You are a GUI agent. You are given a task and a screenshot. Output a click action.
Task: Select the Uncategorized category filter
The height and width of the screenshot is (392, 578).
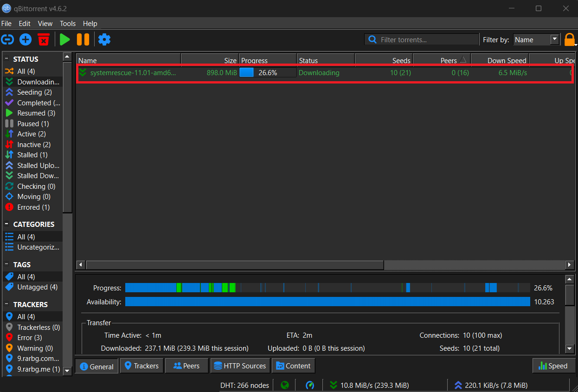click(32, 247)
